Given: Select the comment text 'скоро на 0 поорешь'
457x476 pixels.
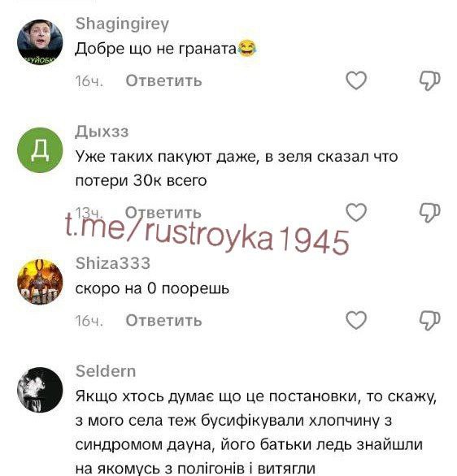Looking at the screenshot, I should pyautogui.click(x=152, y=288).
